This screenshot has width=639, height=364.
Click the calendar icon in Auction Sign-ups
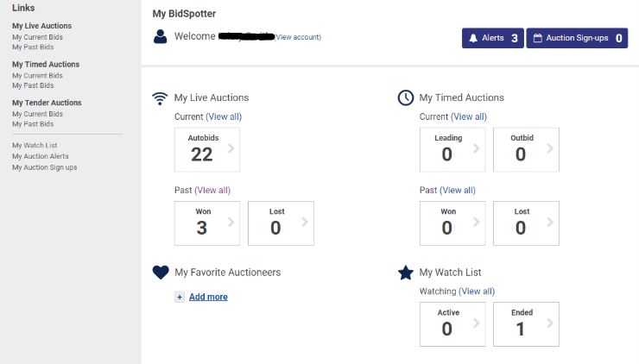(x=537, y=38)
